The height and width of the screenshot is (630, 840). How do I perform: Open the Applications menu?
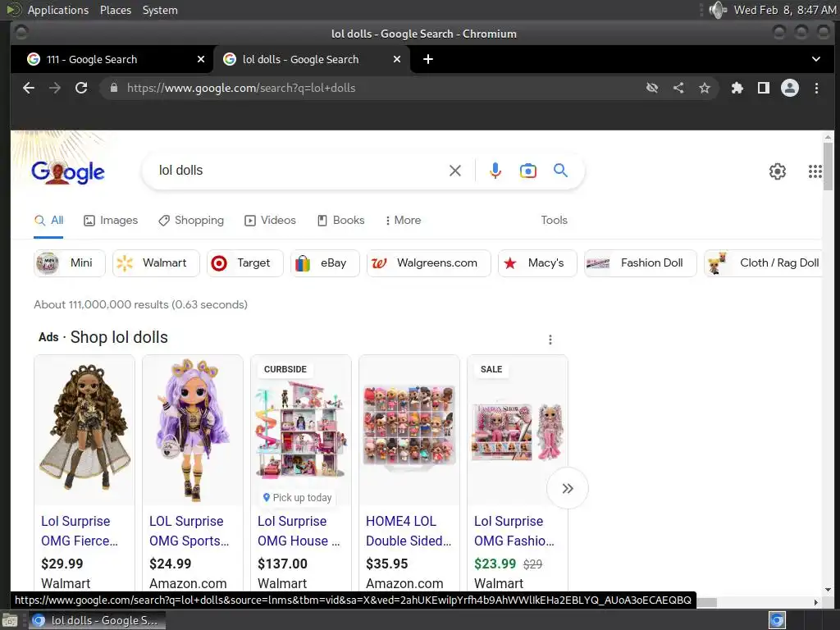(58, 10)
